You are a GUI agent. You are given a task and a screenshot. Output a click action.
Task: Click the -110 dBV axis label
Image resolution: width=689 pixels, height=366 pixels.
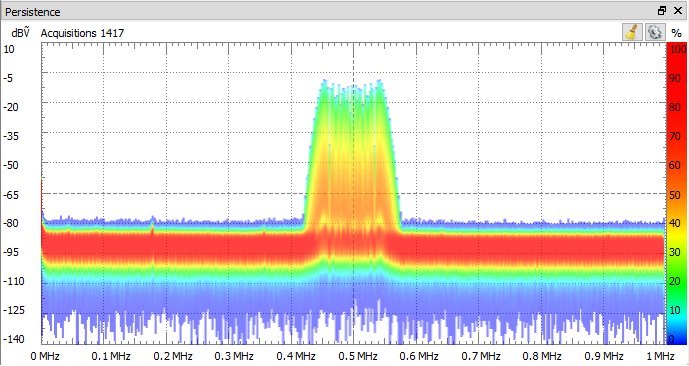pyautogui.click(x=14, y=281)
